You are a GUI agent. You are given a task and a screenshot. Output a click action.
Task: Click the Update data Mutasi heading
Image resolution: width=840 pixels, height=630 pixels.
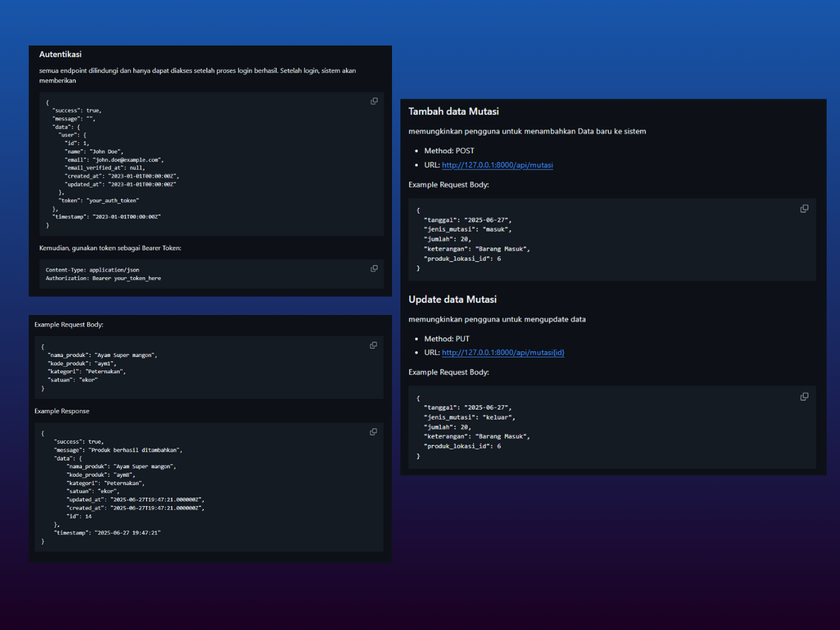click(452, 300)
